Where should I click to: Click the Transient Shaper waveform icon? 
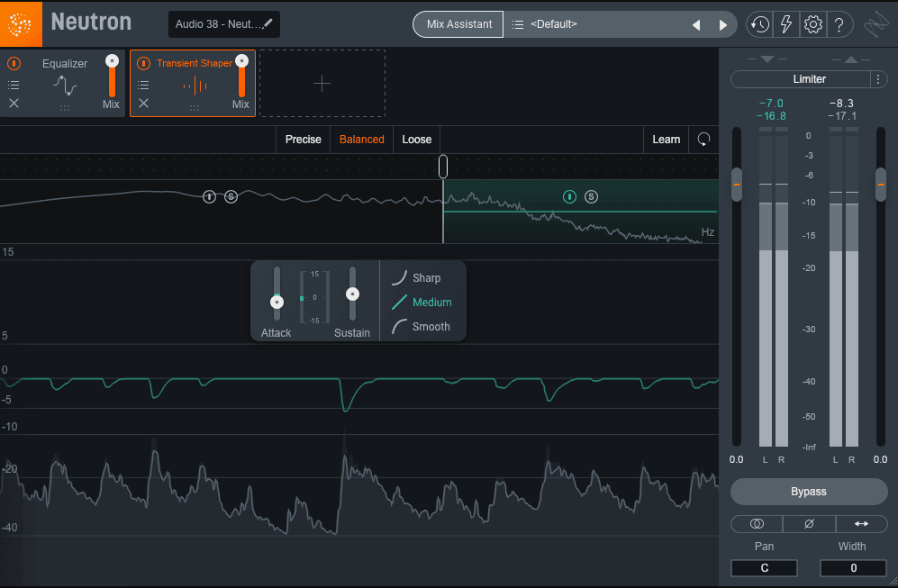(195, 86)
